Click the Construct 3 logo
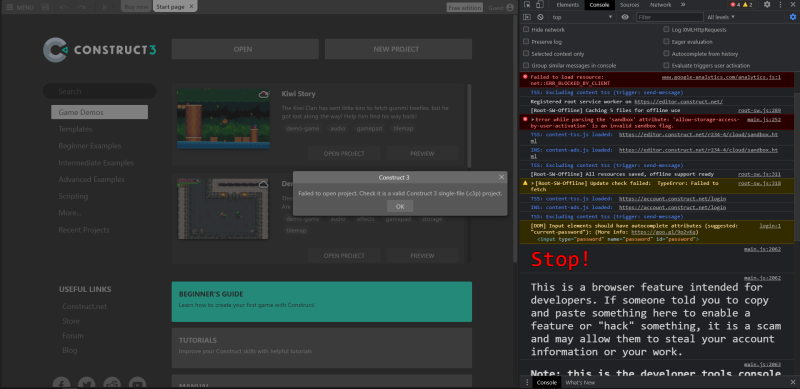Screen dimensions: 800x389 coord(99,50)
